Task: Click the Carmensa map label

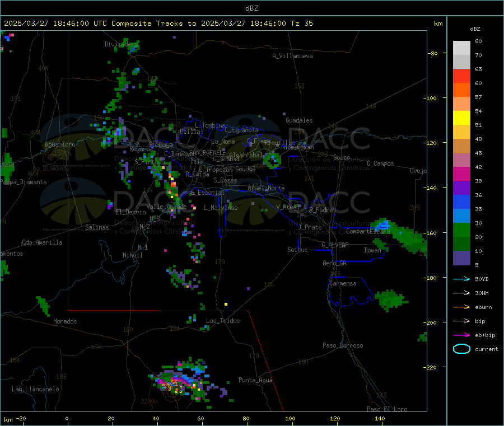Action: pos(343,283)
